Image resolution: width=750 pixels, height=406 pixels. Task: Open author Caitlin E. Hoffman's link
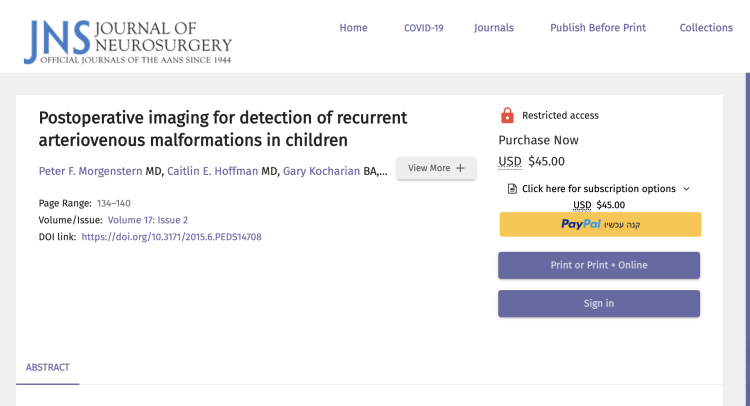tap(213, 171)
